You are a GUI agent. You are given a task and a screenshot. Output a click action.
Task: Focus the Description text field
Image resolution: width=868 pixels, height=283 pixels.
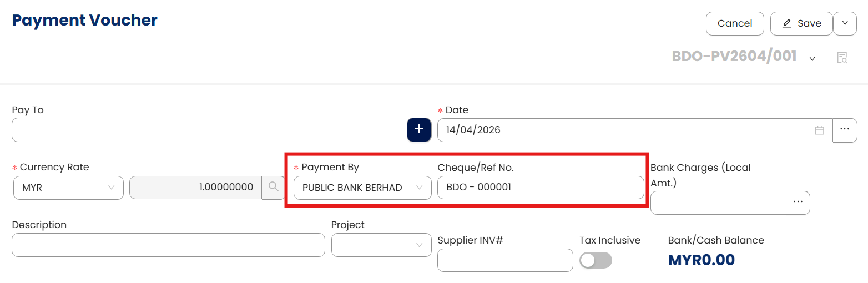[168, 245]
